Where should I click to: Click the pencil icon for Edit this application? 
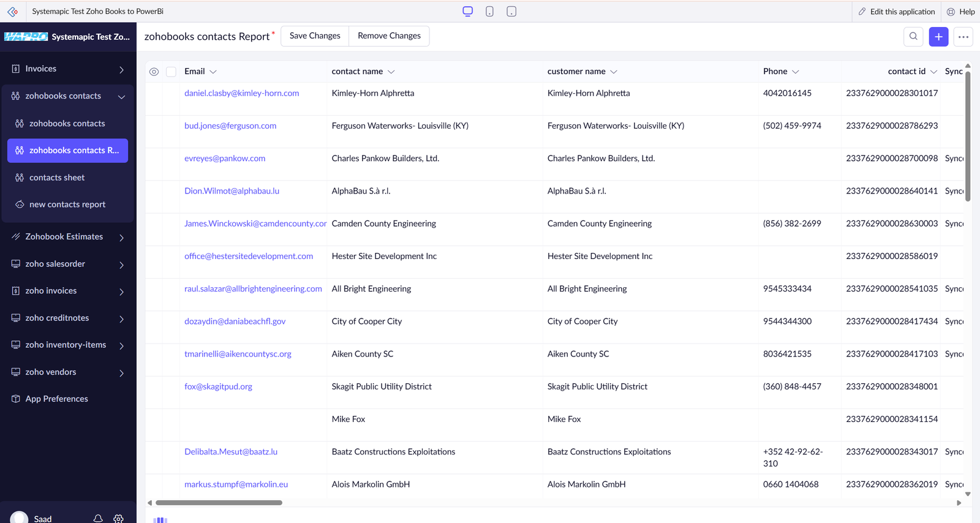coord(862,12)
